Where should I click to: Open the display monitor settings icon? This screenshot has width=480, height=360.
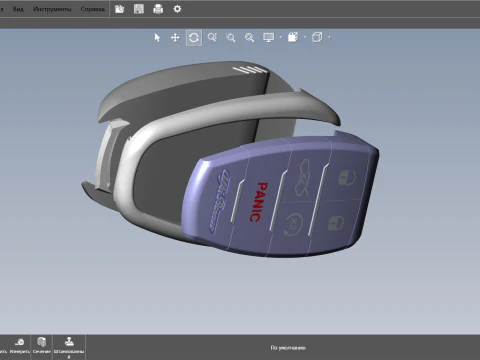269,37
